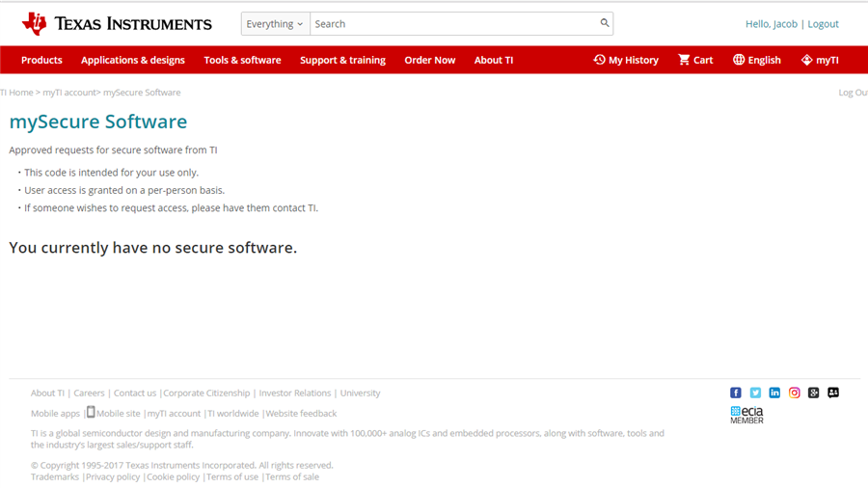
Task: Click 'User access is granted on a per-person basis.'
Action: [124, 190]
